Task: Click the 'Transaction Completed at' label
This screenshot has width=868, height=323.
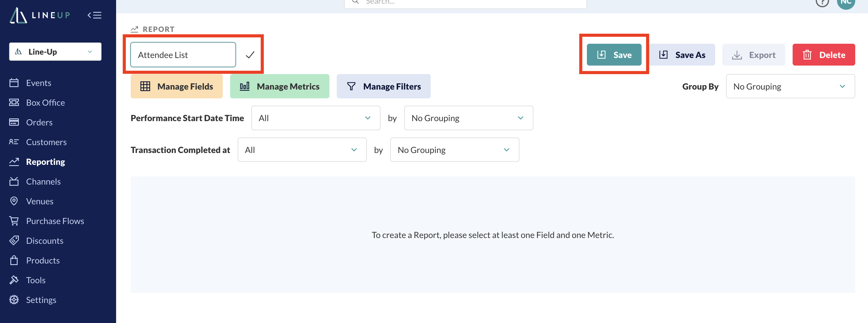Action: (x=180, y=150)
